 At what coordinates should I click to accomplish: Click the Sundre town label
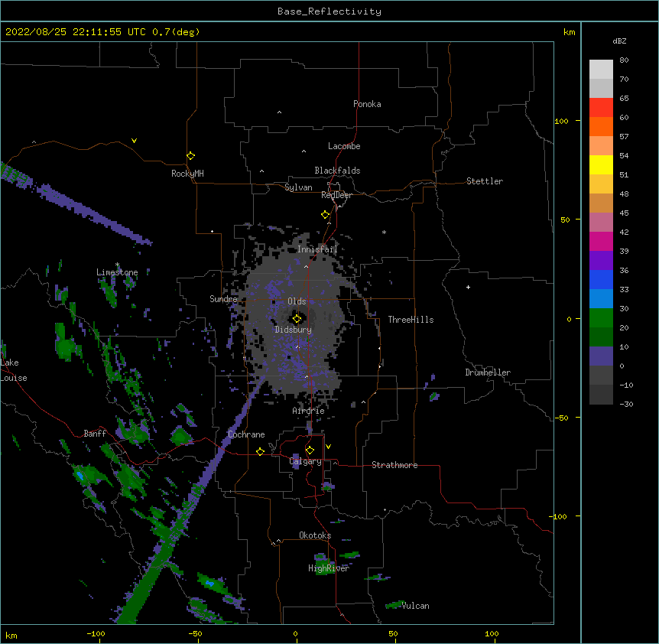(x=223, y=299)
